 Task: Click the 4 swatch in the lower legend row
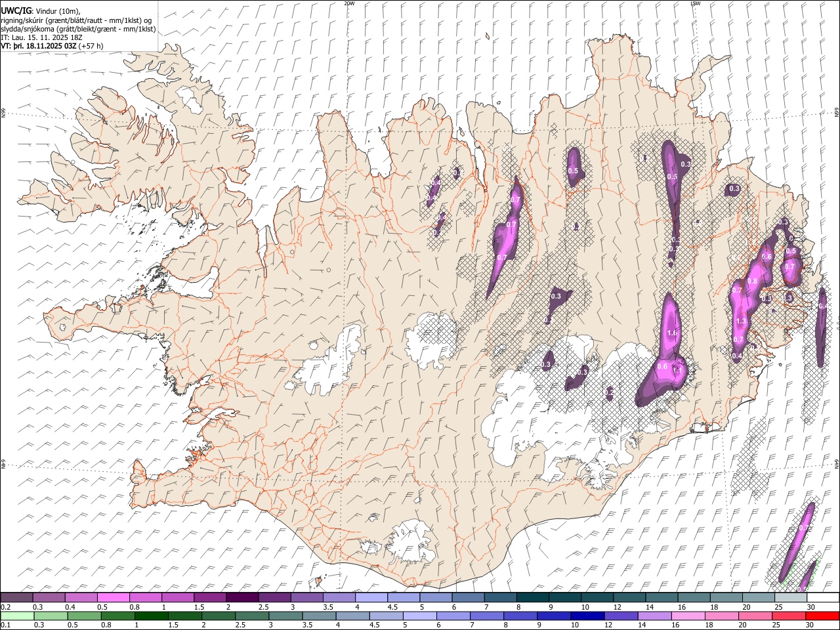pos(352,616)
